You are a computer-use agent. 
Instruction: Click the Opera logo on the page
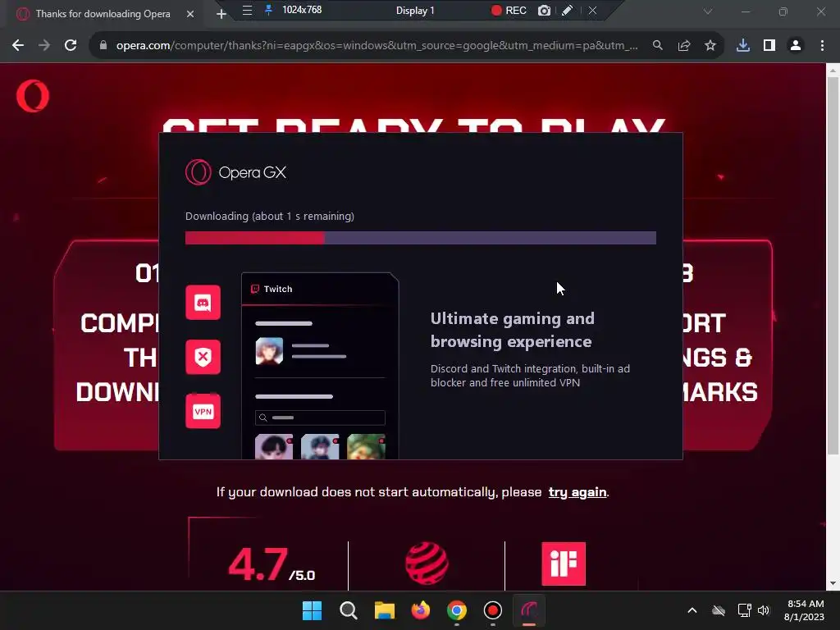33,96
